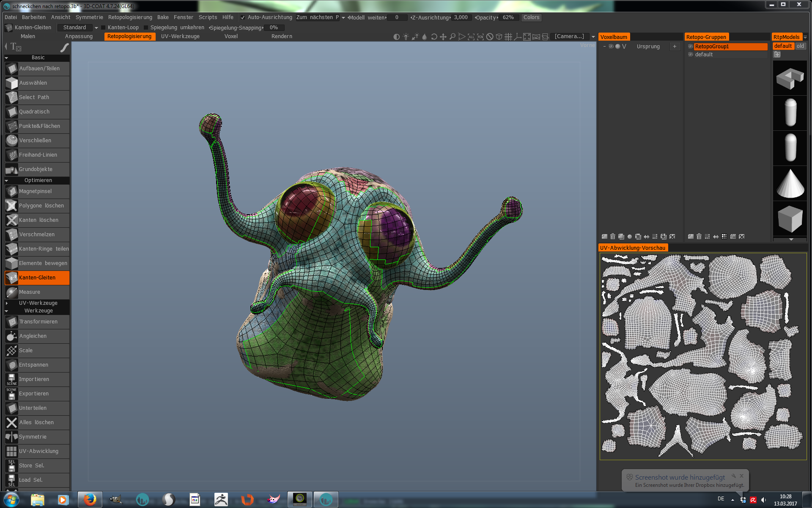
Task: Click the Exportieren tool
Action: coord(34,394)
